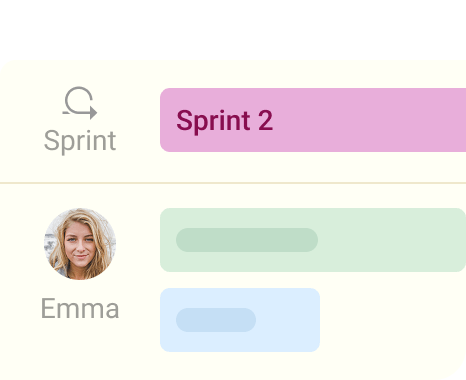The image size is (466, 380).
Task: Click the divider line below Sprint row
Action: 233,183
